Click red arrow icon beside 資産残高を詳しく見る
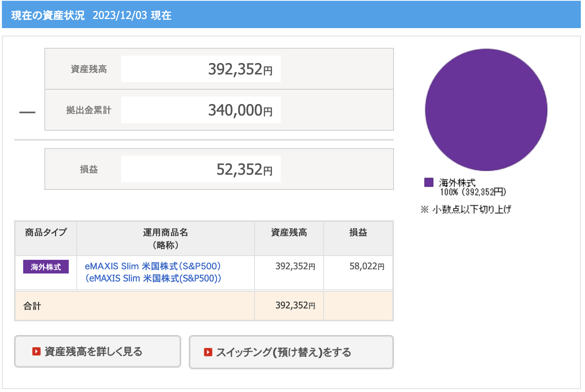585x392 pixels. tap(36, 351)
